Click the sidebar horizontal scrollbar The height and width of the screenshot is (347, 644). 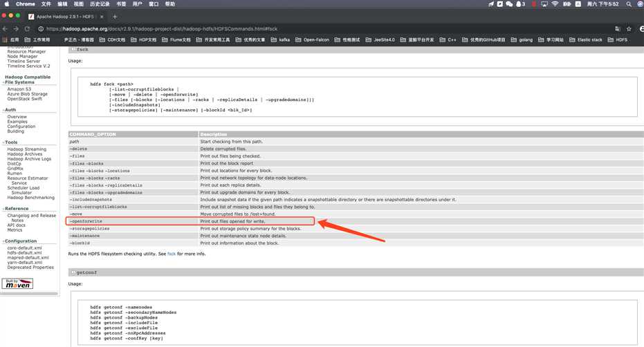tap(29, 294)
